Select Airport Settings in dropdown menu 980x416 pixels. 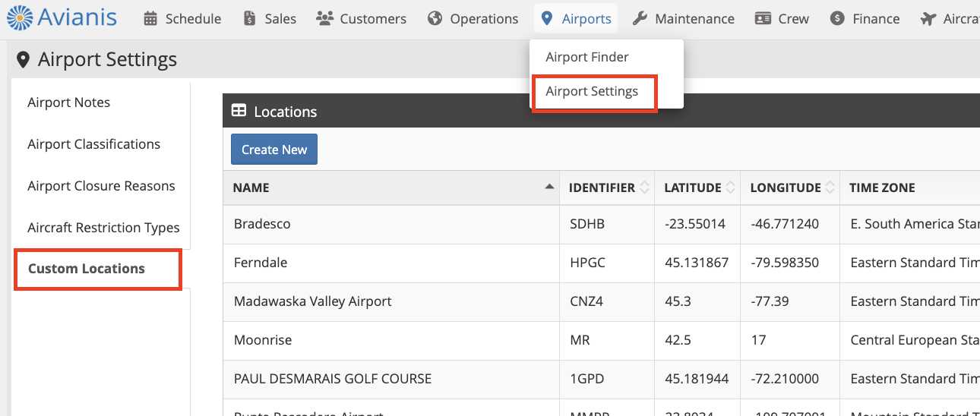point(592,92)
